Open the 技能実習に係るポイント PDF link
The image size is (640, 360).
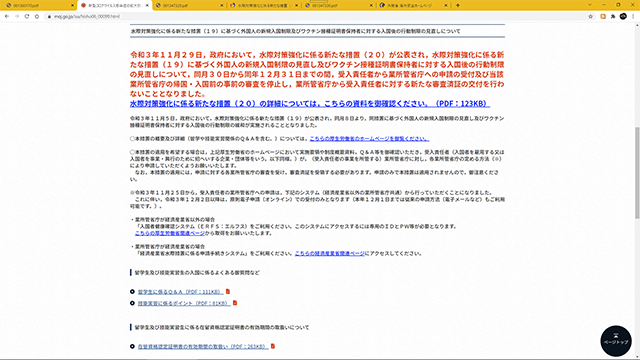coord(184,303)
